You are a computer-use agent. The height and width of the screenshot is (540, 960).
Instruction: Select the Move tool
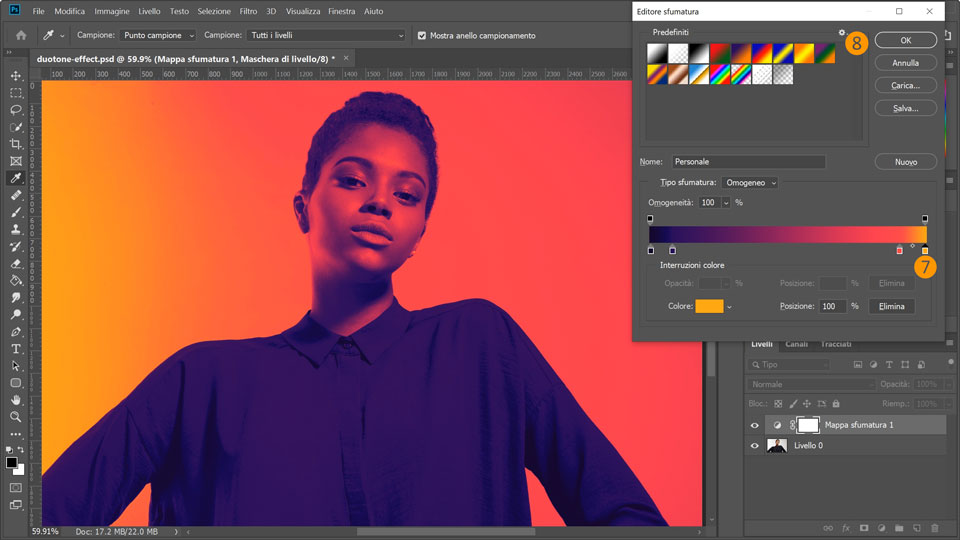[16, 76]
